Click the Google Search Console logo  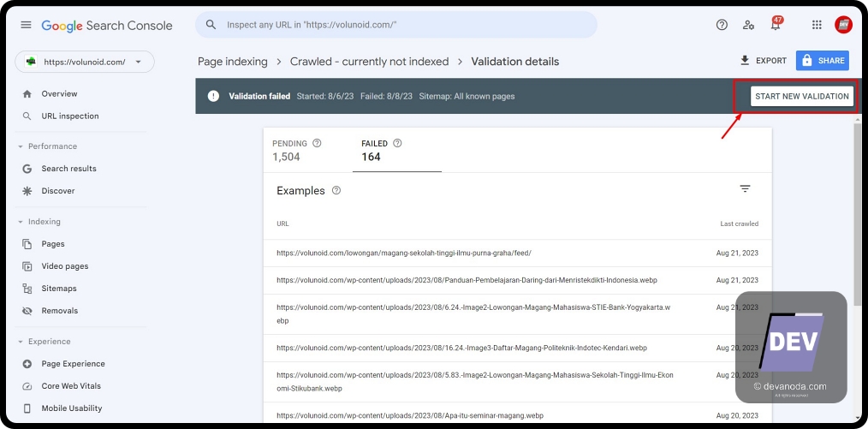pyautogui.click(x=107, y=26)
